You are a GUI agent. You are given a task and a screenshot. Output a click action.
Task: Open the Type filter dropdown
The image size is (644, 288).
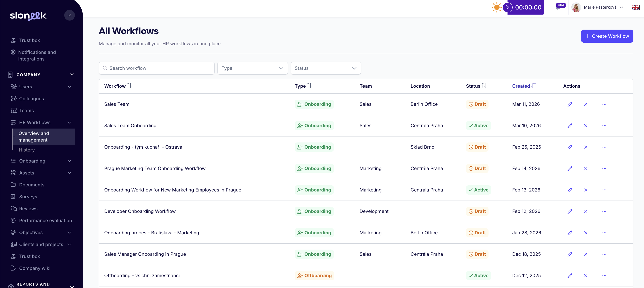252,68
